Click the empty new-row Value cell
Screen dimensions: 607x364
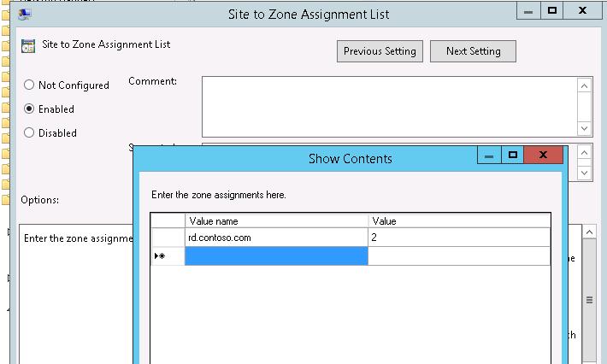tap(458, 255)
